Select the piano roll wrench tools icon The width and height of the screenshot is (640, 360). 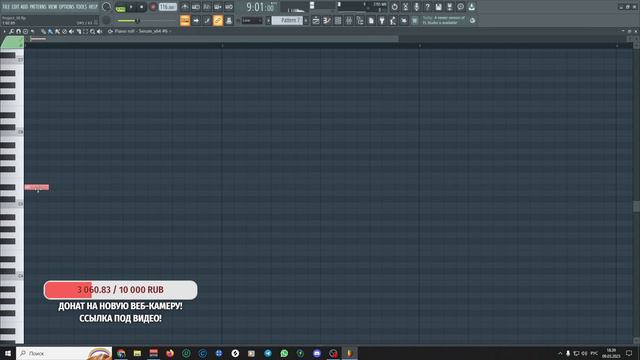[x=11, y=31]
